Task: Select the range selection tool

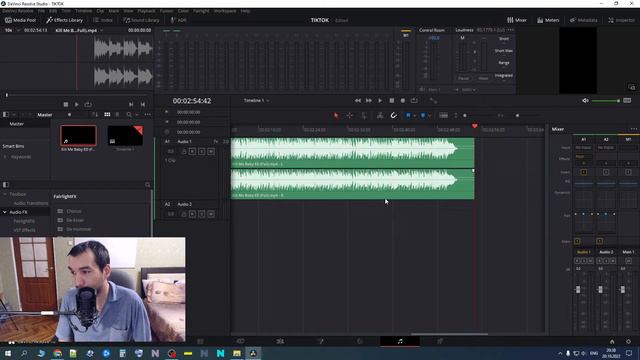Action: tap(350, 116)
